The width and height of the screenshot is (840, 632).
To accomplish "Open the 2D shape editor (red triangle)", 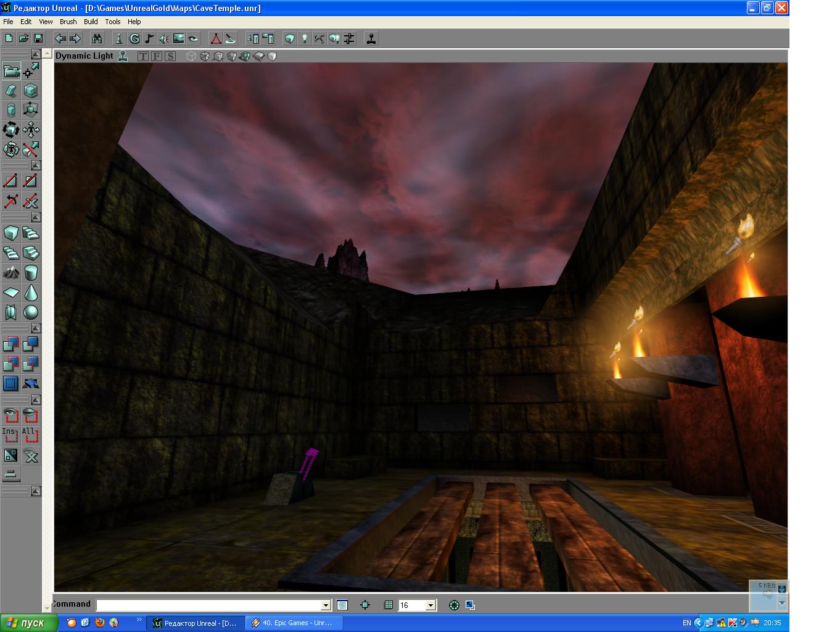I will (216, 38).
